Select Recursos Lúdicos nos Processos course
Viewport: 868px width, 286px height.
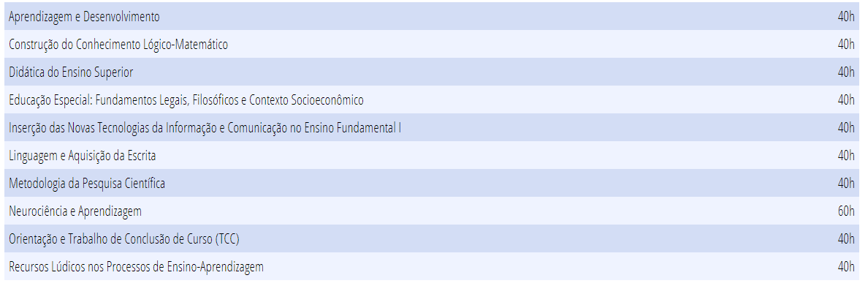(136, 266)
